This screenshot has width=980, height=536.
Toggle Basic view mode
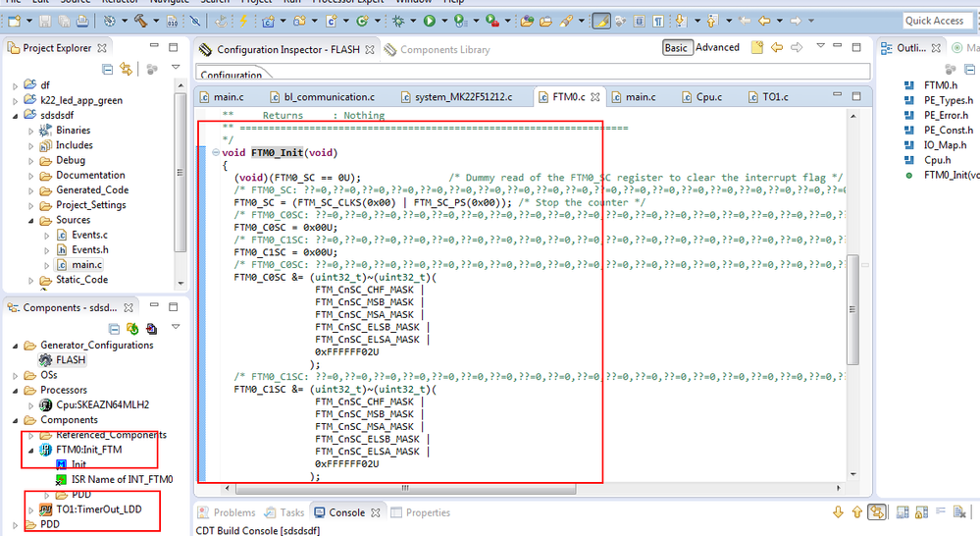676,47
